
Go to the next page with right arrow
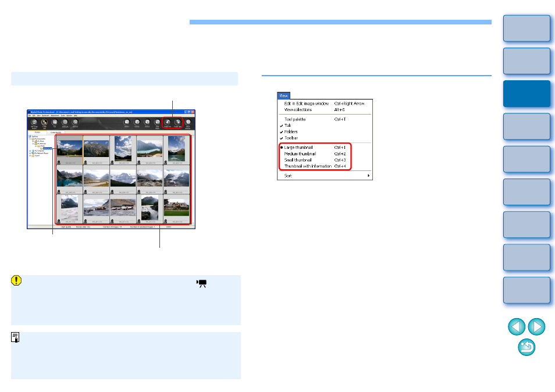click(x=536, y=326)
